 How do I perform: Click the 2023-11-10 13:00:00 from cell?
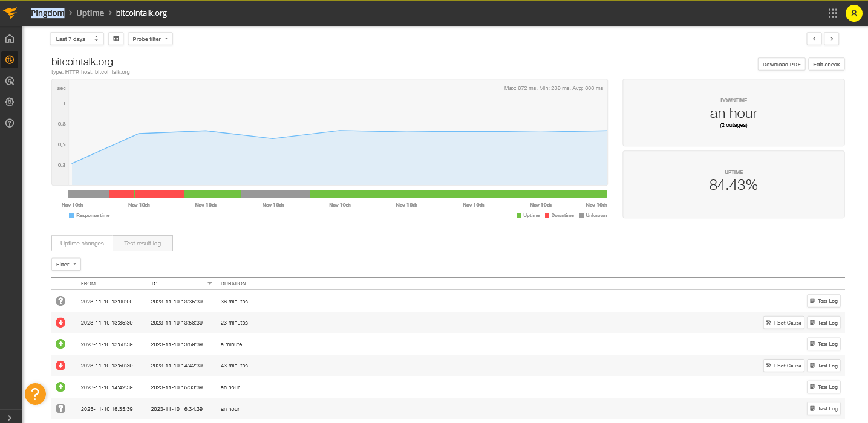pos(107,301)
